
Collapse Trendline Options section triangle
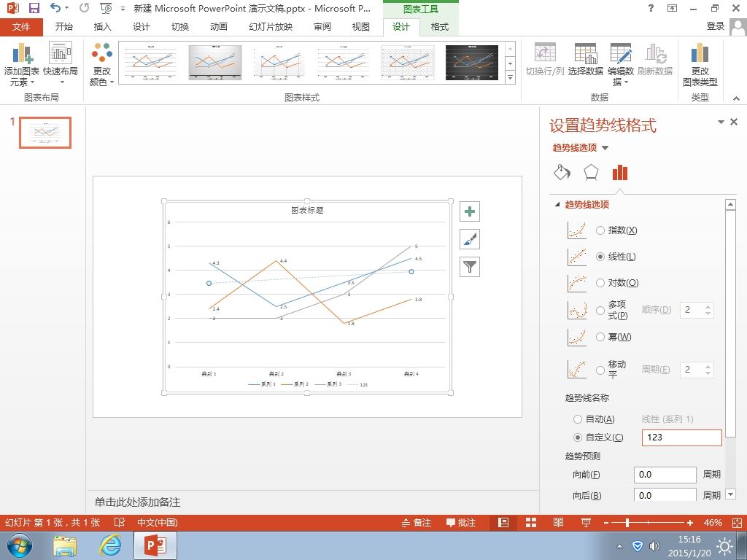pyautogui.click(x=557, y=204)
